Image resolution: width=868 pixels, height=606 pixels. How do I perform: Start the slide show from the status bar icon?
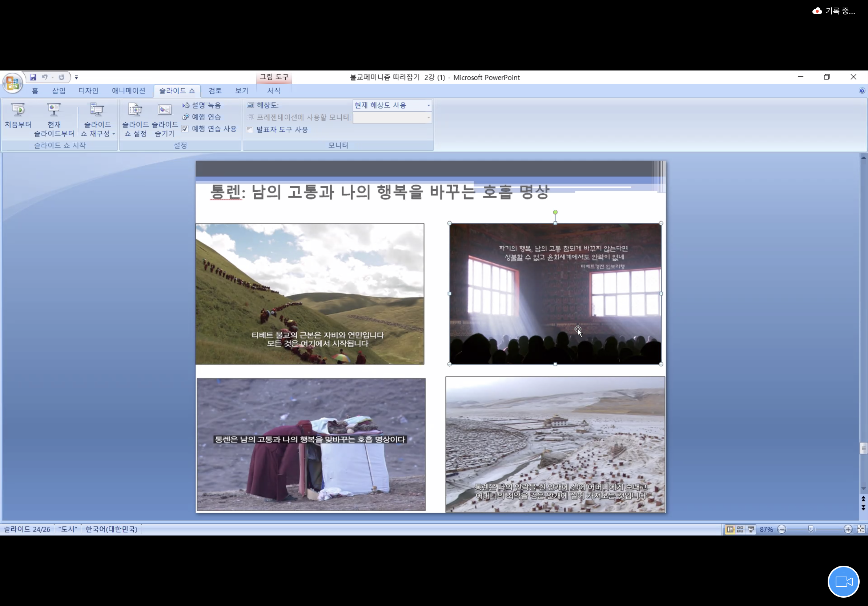point(751,529)
